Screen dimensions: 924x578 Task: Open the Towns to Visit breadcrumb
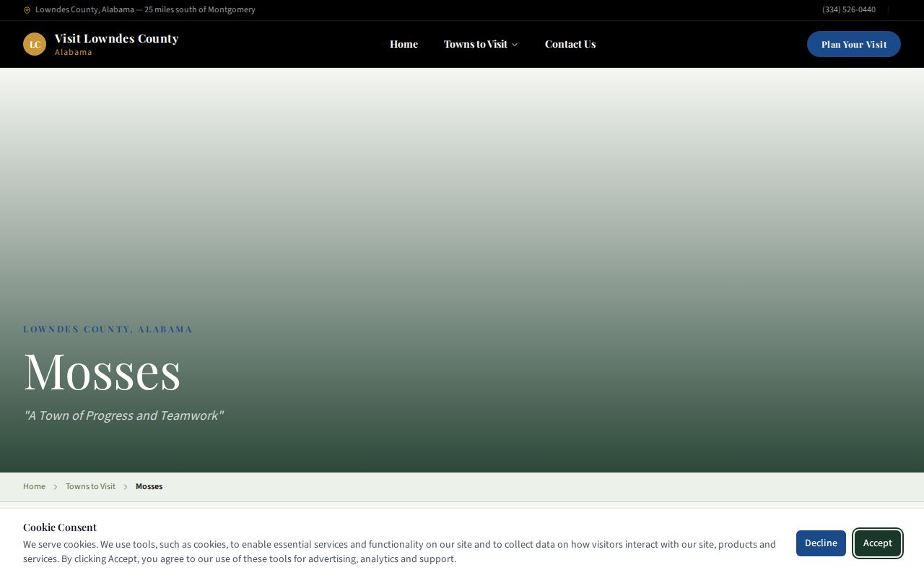point(90,486)
